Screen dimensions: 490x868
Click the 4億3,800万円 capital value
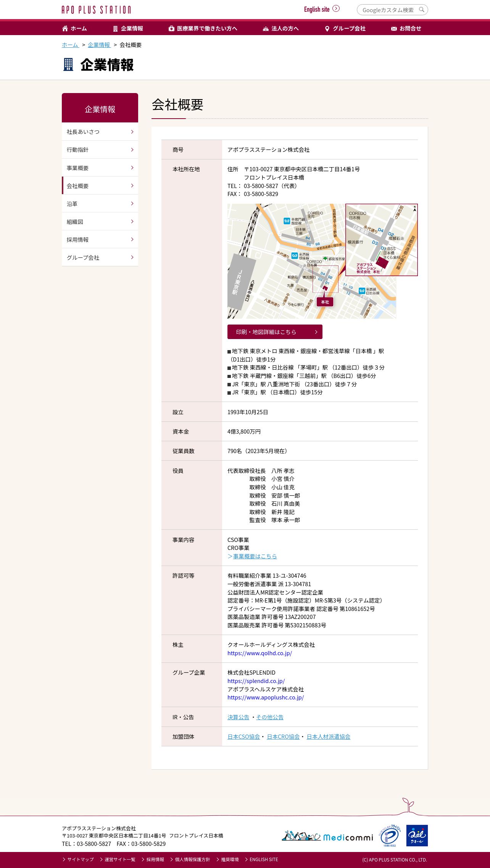(244, 432)
